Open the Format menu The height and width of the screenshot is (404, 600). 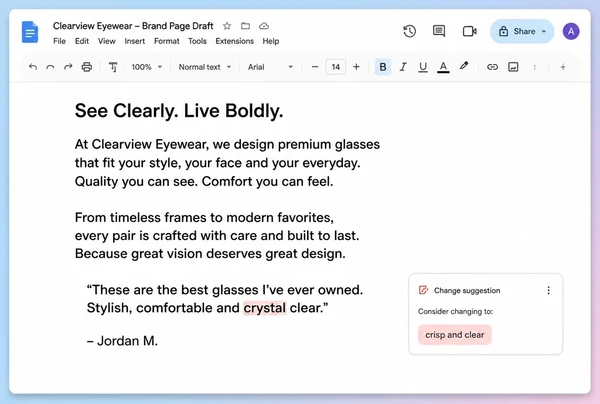point(166,41)
